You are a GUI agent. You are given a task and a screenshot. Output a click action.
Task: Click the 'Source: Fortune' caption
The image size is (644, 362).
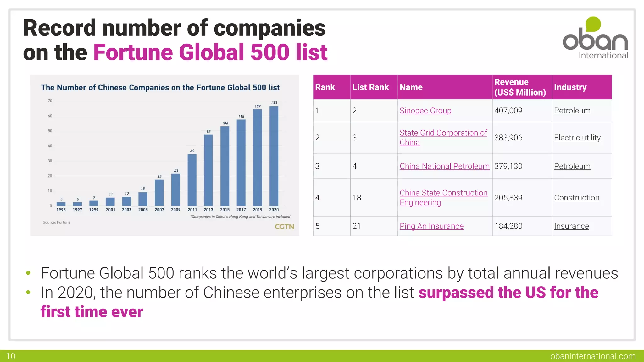pos(57,222)
